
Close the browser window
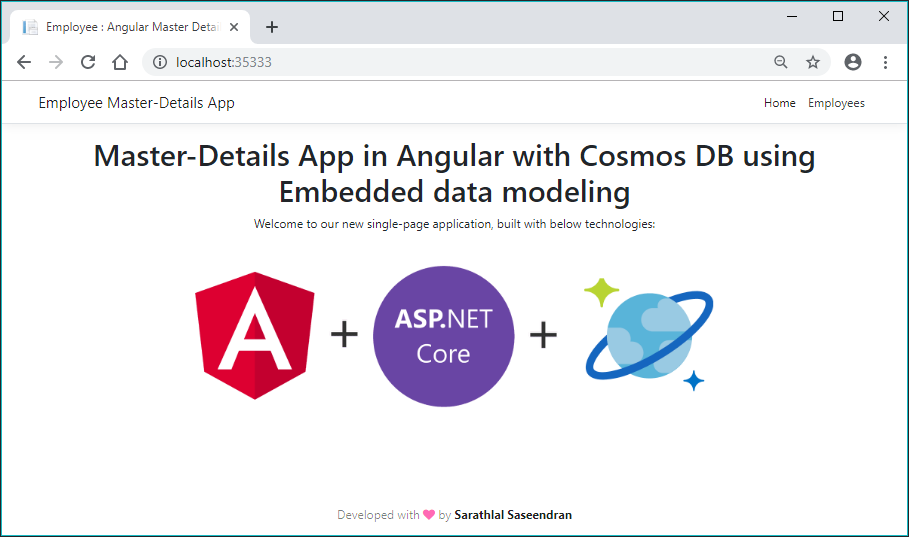(883, 16)
